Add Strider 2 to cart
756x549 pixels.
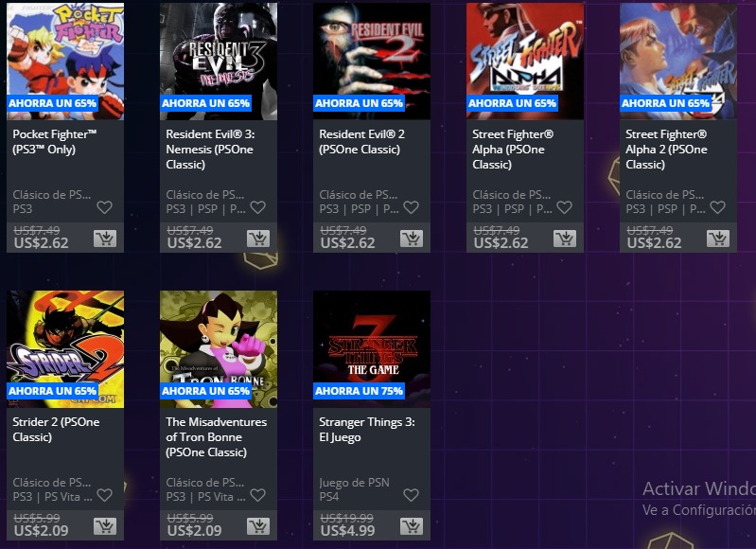click(105, 526)
